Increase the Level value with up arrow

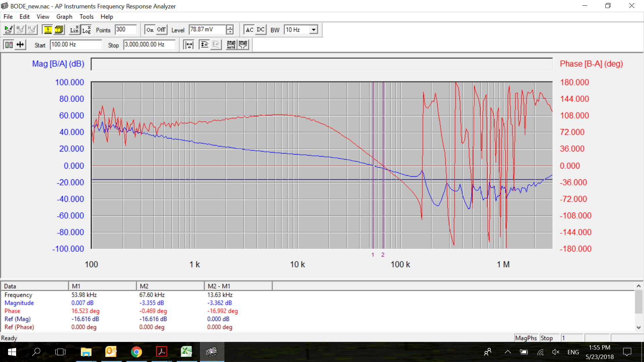click(x=230, y=27)
